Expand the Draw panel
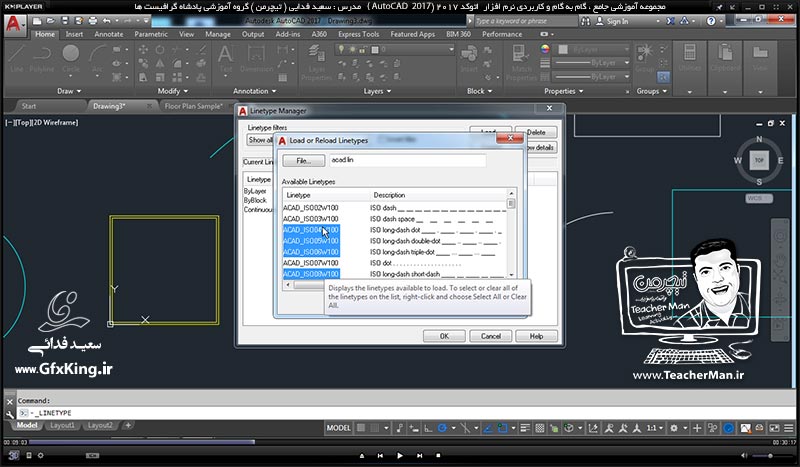This screenshot has height=467, width=800. (x=69, y=91)
